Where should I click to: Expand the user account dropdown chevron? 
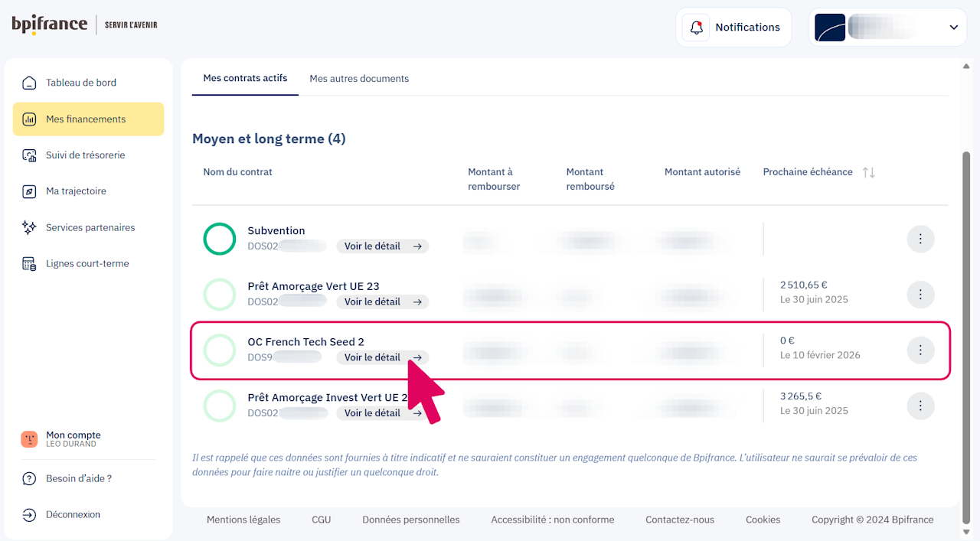tap(953, 28)
